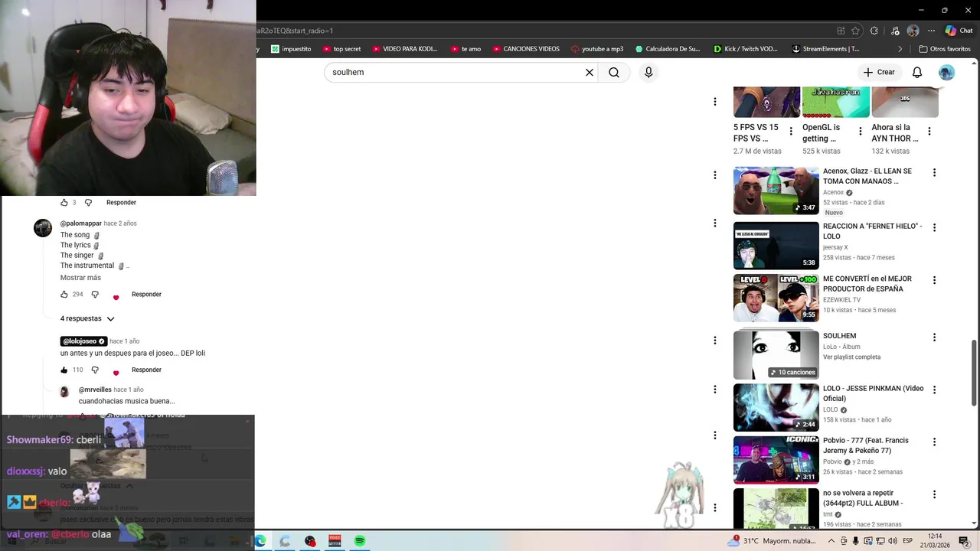Open options for no se volvera a repetir

pos(934,495)
